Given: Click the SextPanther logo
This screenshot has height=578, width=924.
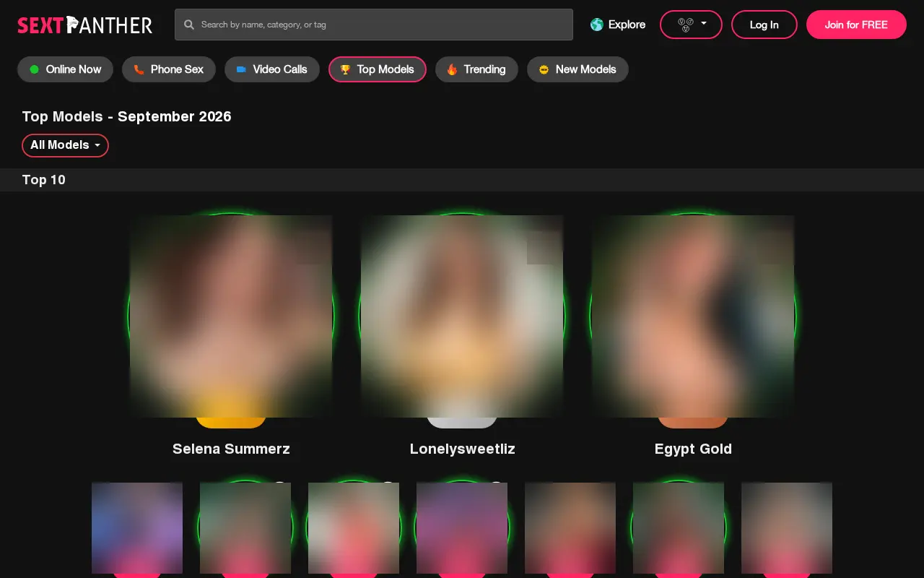Looking at the screenshot, I should 84,25.
